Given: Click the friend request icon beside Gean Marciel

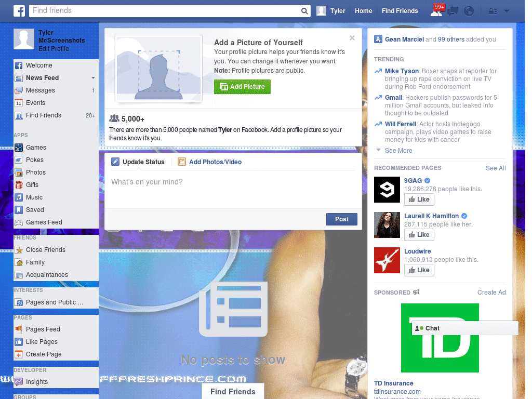Looking at the screenshot, I should pos(378,39).
